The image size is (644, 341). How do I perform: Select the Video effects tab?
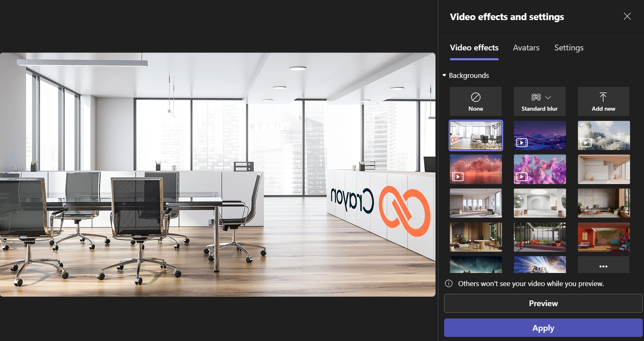click(x=474, y=48)
